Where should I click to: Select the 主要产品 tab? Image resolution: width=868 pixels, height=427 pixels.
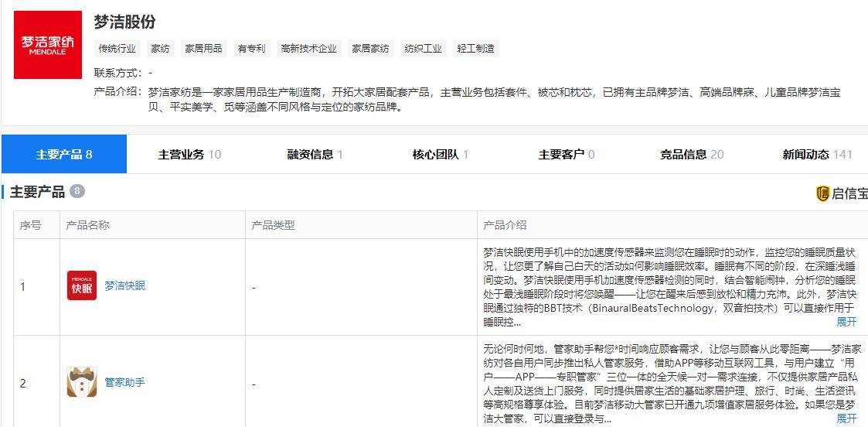point(64,154)
